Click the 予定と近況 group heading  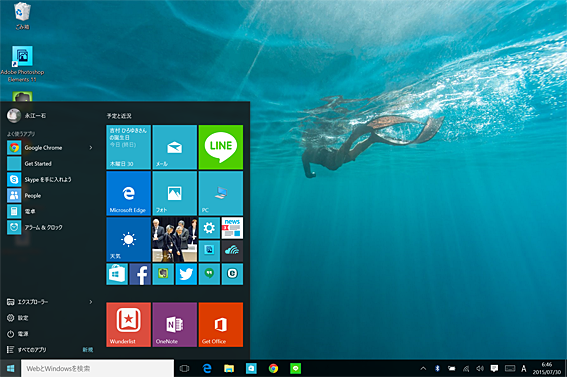pos(119,116)
